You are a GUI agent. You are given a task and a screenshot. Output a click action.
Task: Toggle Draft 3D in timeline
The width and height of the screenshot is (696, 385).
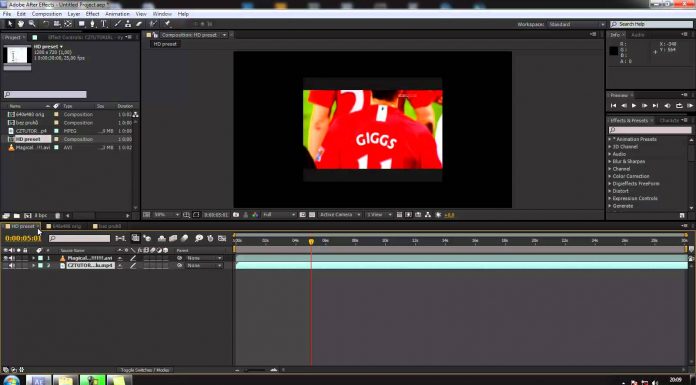click(147, 238)
